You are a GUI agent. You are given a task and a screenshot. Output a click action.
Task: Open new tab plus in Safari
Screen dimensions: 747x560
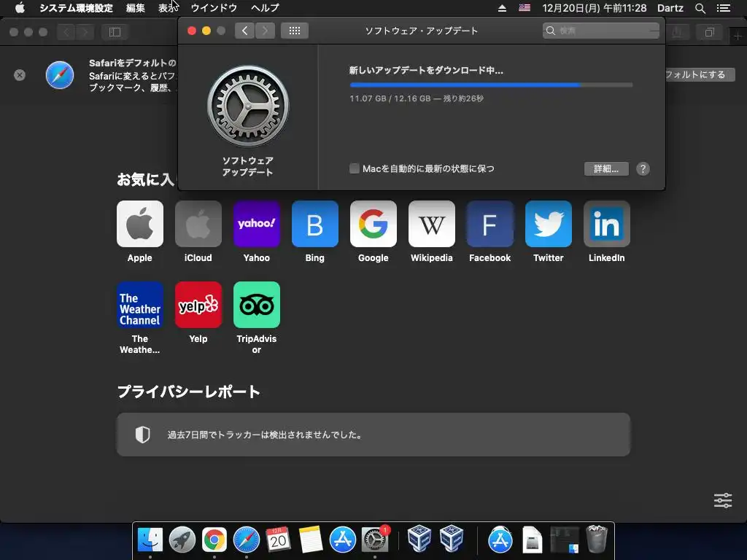pos(738,36)
